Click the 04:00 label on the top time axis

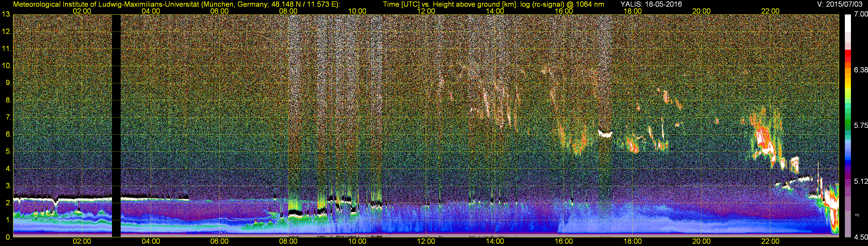151,11
